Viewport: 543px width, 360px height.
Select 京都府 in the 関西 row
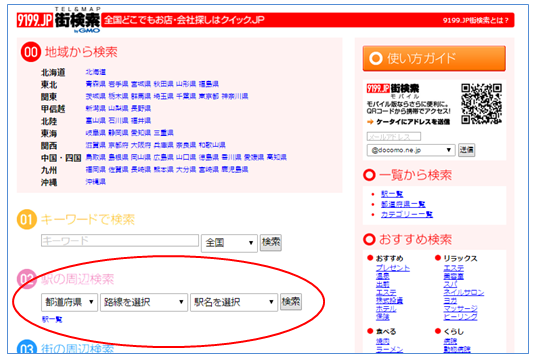118,145
